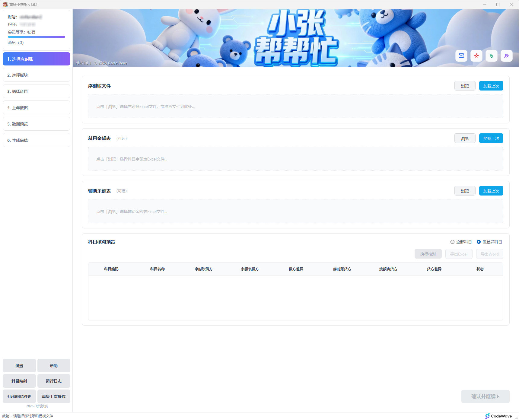Open the purple users icon
The image size is (519, 420).
[506, 56]
